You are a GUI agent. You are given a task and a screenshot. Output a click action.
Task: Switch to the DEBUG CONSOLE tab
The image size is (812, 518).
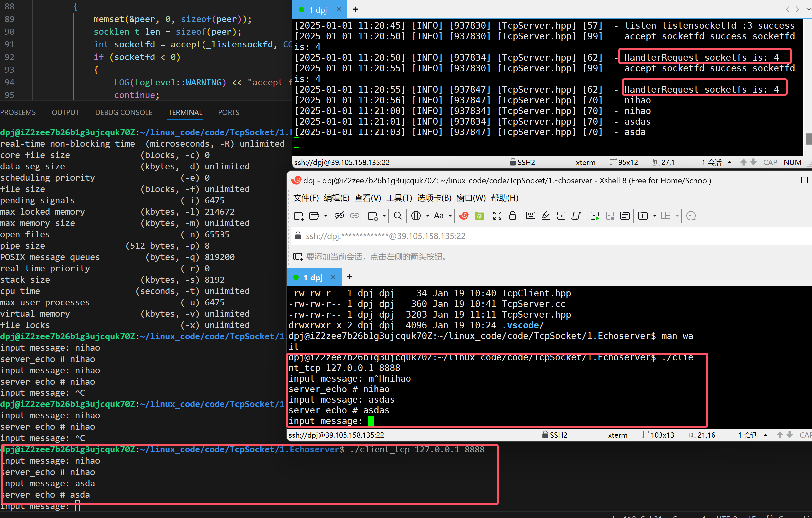pyautogui.click(x=124, y=112)
